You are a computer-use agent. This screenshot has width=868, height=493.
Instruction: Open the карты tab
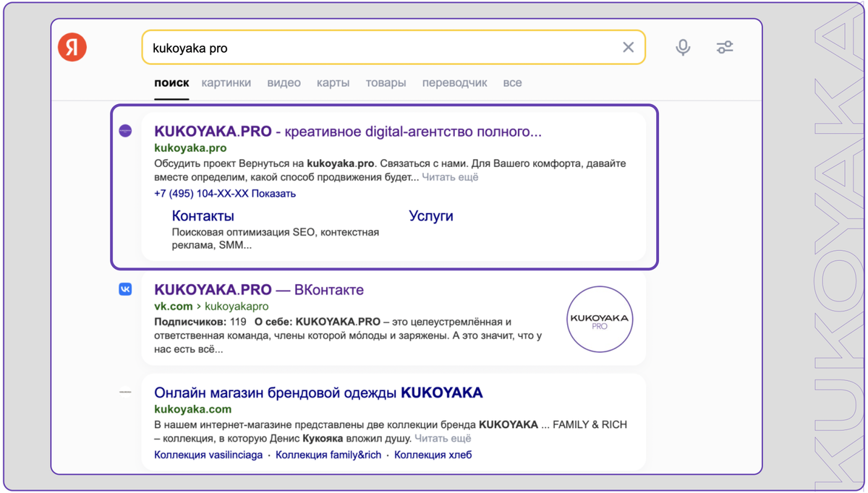[x=333, y=83]
